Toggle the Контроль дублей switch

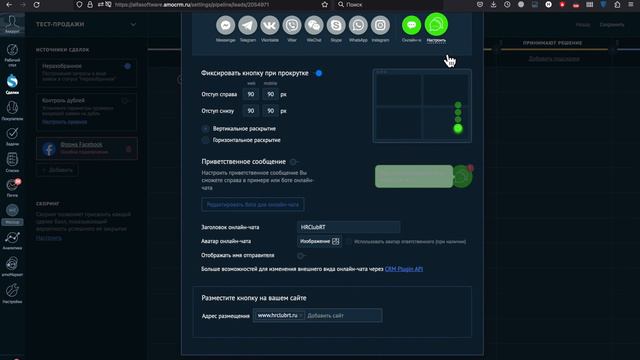click(125, 100)
